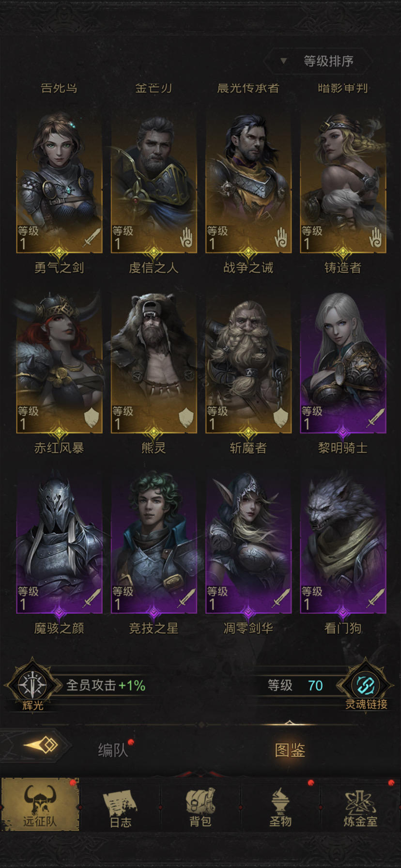Open the 圣物 relic torch icon
This screenshot has width=401, height=868.
[x=280, y=804]
